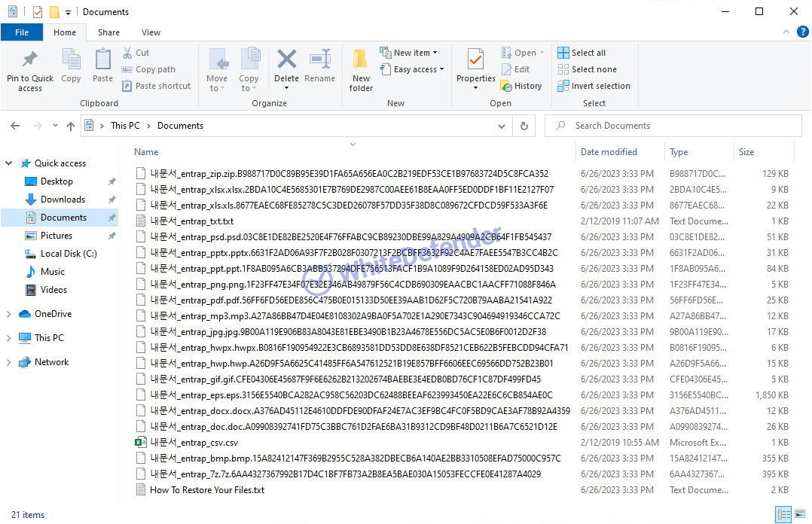Open Customize Quick Access Toolbar dropdown
The image size is (812, 524).
tap(68, 13)
